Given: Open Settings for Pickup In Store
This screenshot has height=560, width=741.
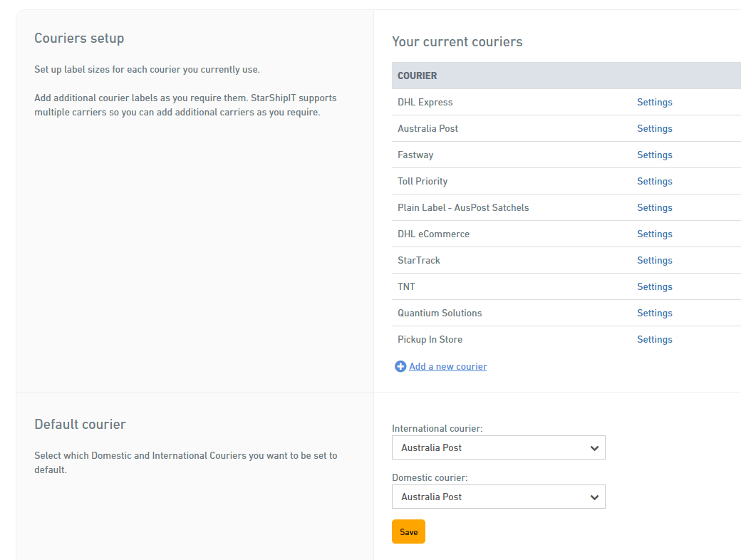Looking at the screenshot, I should (x=654, y=339).
